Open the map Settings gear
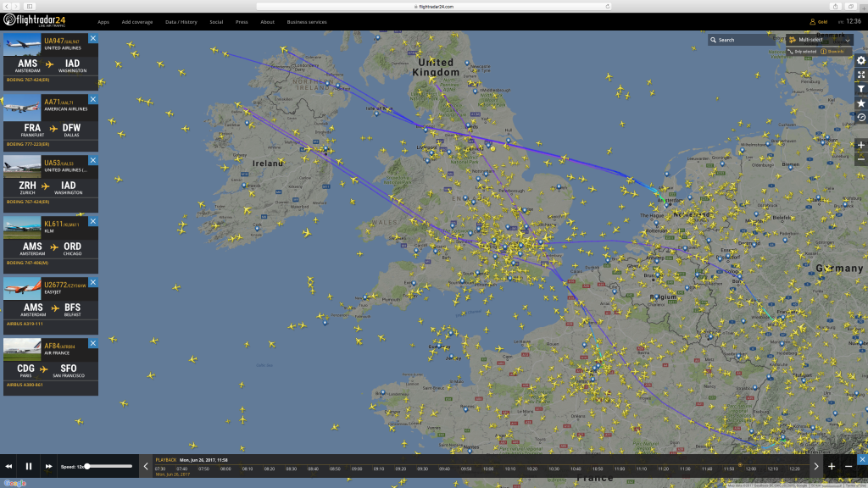The width and height of the screenshot is (868, 488). point(861,60)
